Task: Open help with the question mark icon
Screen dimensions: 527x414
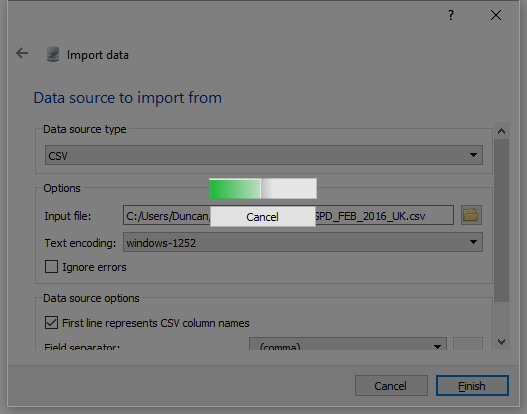Action: [451, 15]
